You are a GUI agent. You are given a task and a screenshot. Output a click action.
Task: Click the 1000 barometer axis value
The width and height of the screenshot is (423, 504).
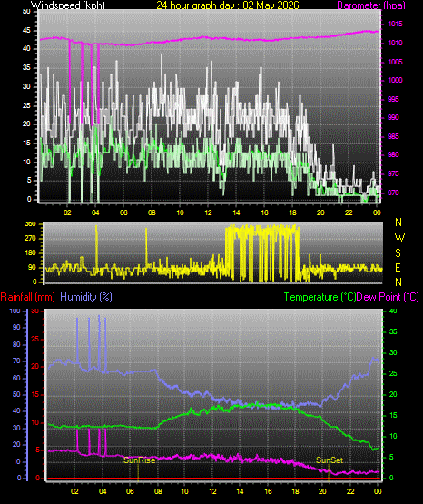pyautogui.click(x=395, y=80)
